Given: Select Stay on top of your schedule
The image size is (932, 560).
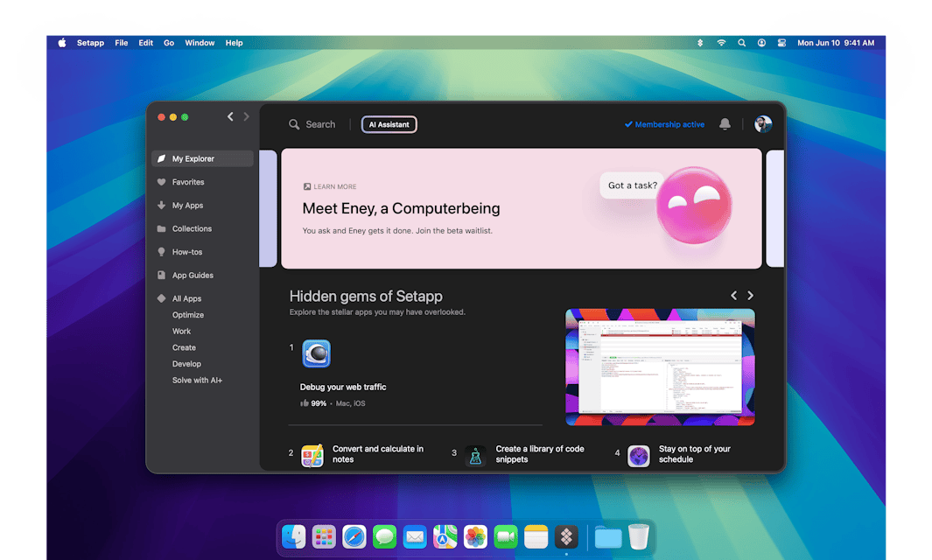Looking at the screenshot, I should [694, 454].
